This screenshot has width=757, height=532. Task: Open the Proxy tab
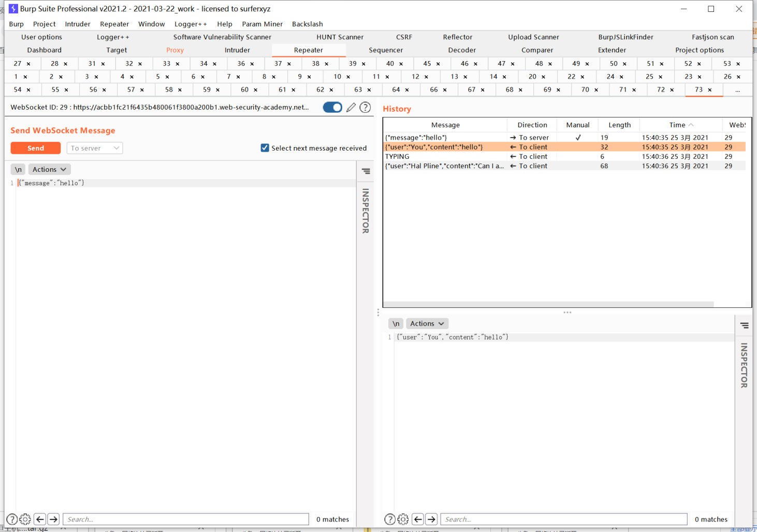[x=175, y=50]
